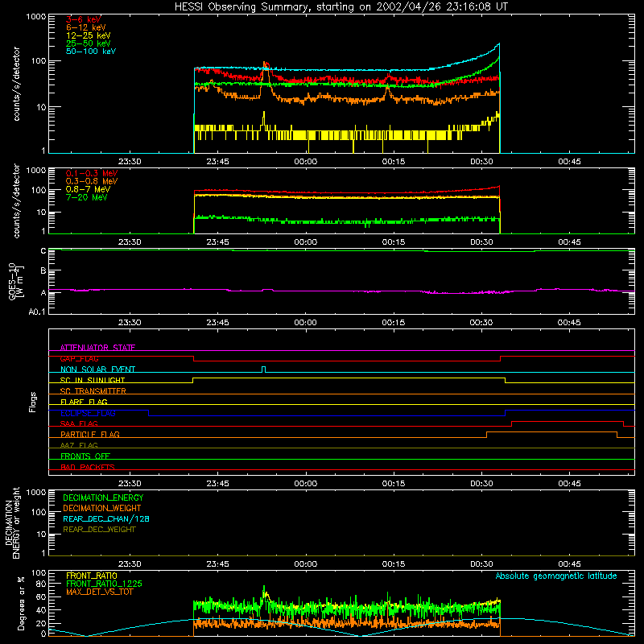
Task: Click the raised PARTICLE_FLAG step segment
Action: coord(551,432)
